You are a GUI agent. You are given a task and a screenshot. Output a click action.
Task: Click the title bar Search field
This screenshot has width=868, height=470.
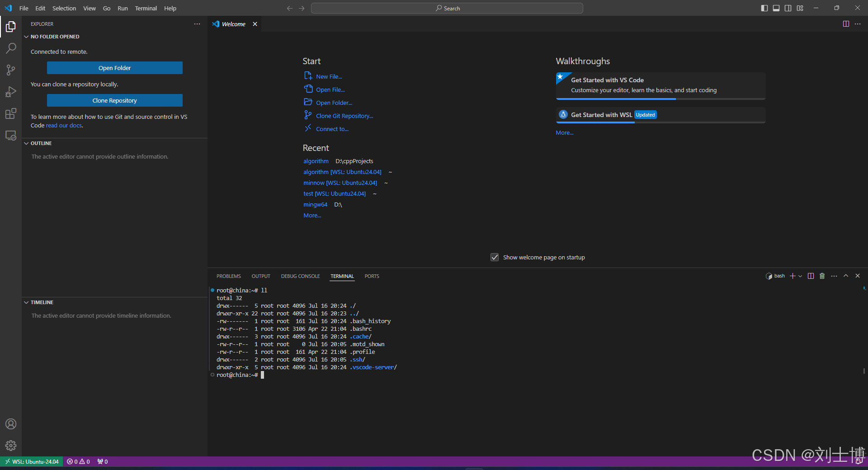click(447, 8)
